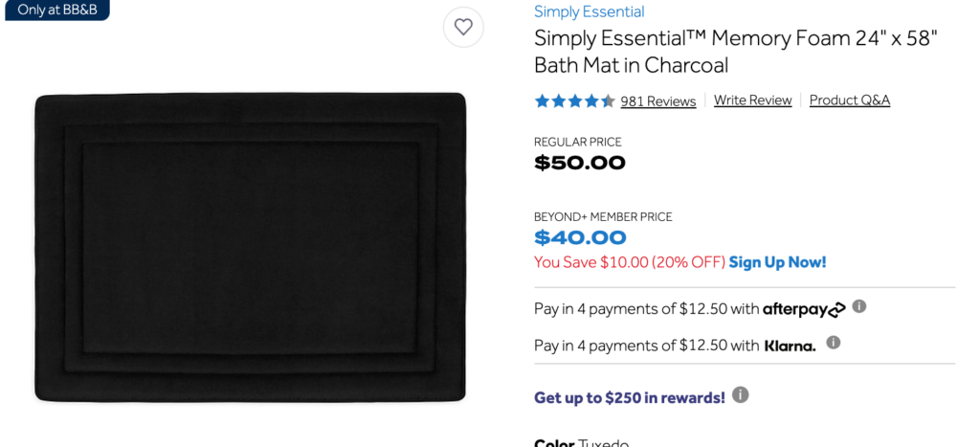The width and height of the screenshot is (980, 447).
Task: Open Afterpay payment info icon
Action: tap(859, 306)
